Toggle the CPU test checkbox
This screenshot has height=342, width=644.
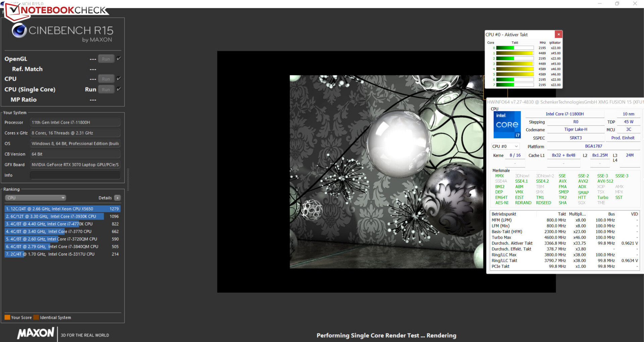tap(119, 79)
